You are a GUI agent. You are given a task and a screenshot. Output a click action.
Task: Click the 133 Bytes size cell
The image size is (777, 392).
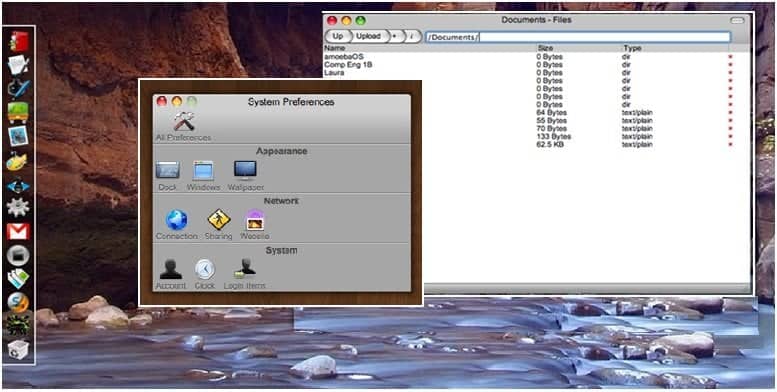tap(554, 136)
